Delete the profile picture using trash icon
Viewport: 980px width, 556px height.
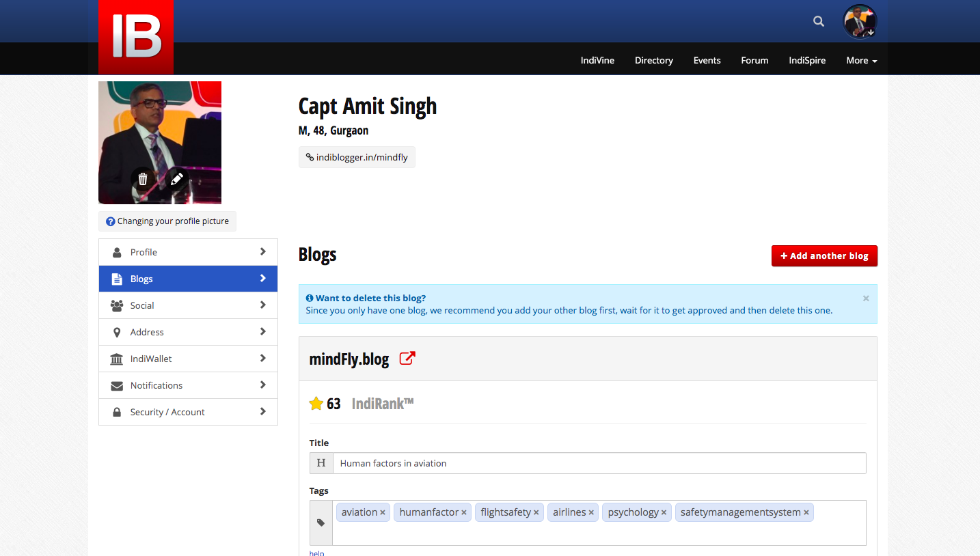[x=142, y=179]
